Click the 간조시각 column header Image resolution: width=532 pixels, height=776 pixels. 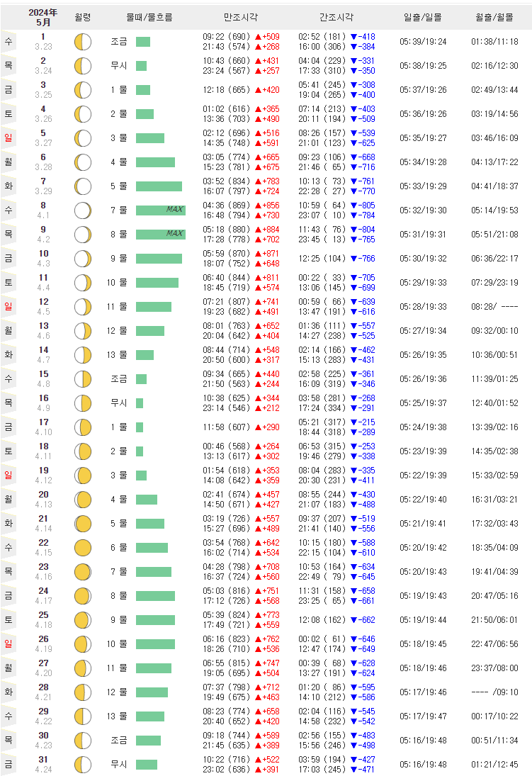336,17
